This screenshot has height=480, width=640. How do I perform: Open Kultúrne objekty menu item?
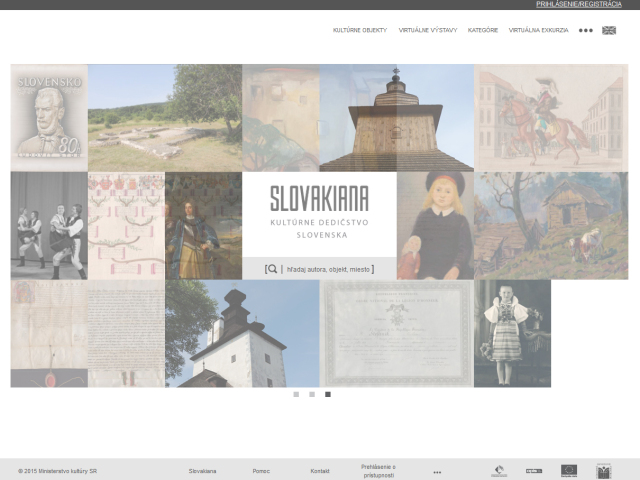pyautogui.click(x=360, y=30)
